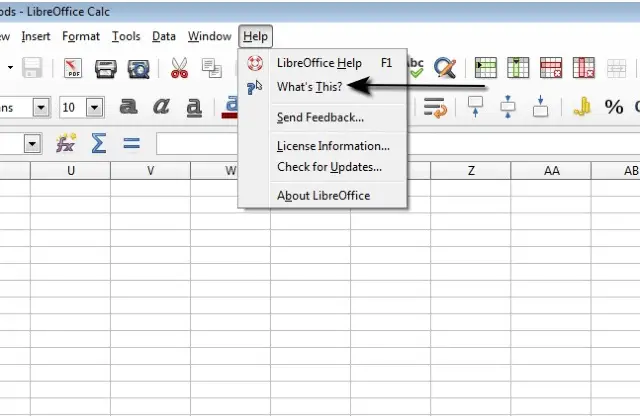Select What's This? menu entry

point(323,87)
